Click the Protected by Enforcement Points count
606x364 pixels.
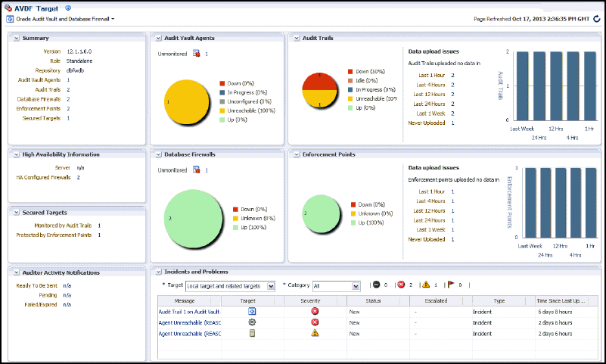coord(99,235)
